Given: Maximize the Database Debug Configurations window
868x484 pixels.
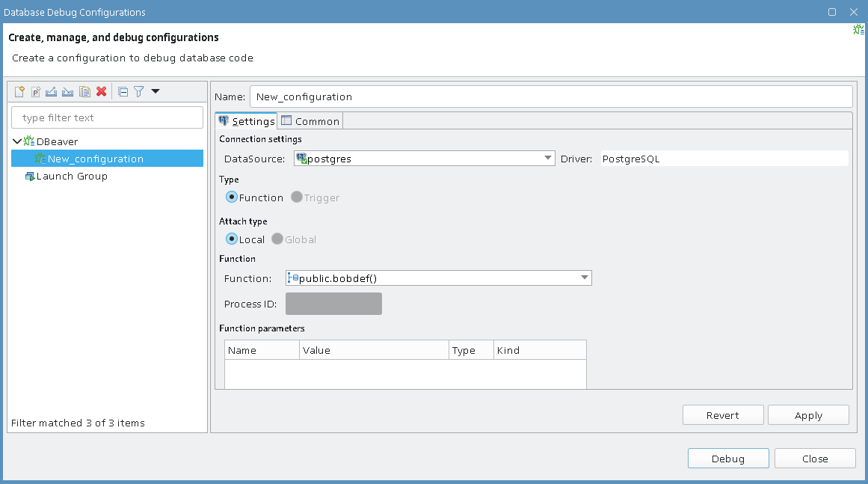Looking at the screenshot, I should [x=832, y=12].
